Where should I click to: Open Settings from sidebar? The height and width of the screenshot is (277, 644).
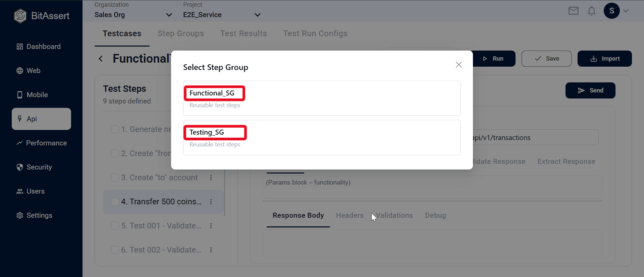click(x=35, y=215)
